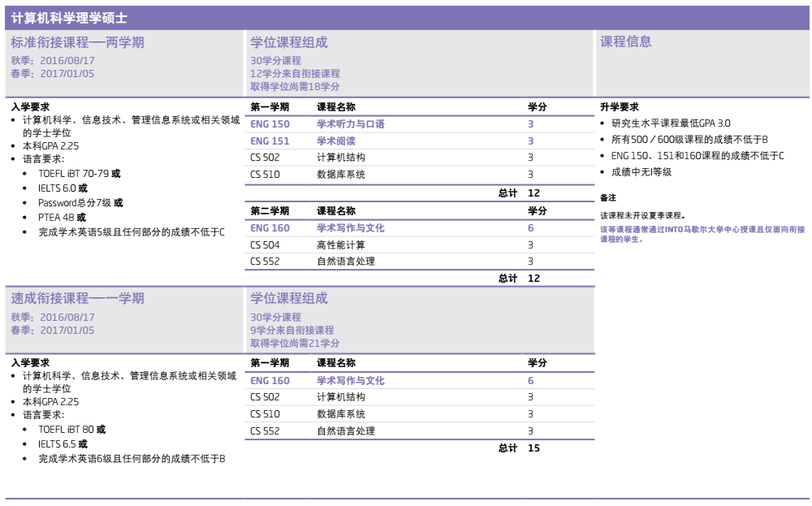Image resolution: width=812 pixels, height=506 pixels.
Task: Open the ENG 151 course code link
Action: 270,141
